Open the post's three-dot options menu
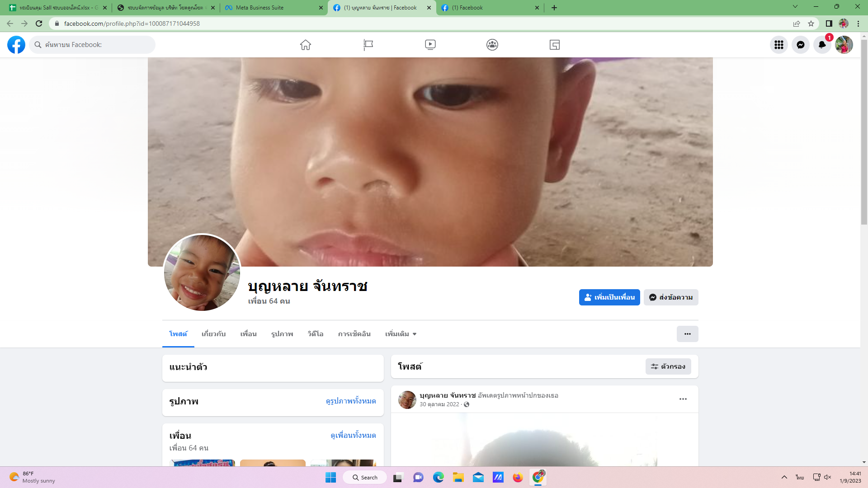 [683, 399]
